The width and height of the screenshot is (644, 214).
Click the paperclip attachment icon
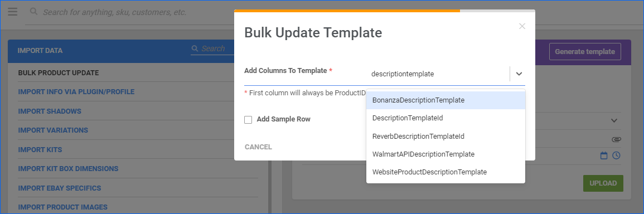(616, 139)
